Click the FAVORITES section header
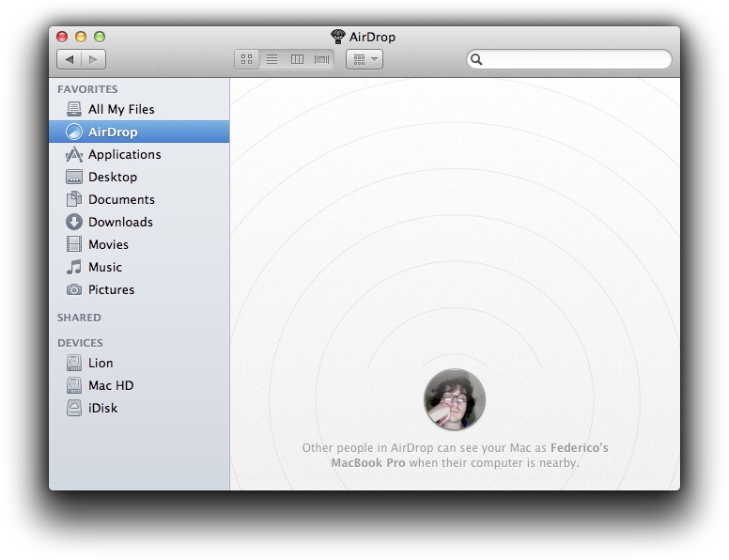Viewport: 729px width, 560px height. 87,89
